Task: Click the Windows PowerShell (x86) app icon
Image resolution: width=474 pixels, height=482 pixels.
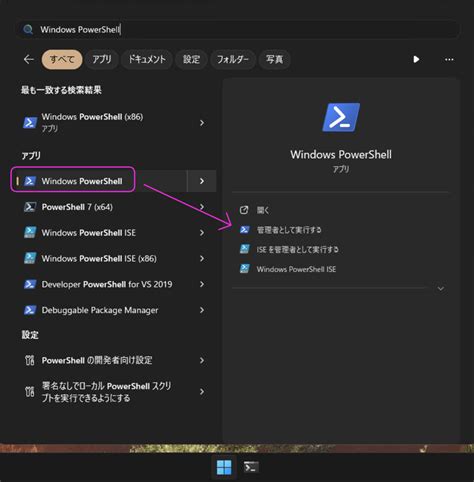Action: click(x=30, y=122)
